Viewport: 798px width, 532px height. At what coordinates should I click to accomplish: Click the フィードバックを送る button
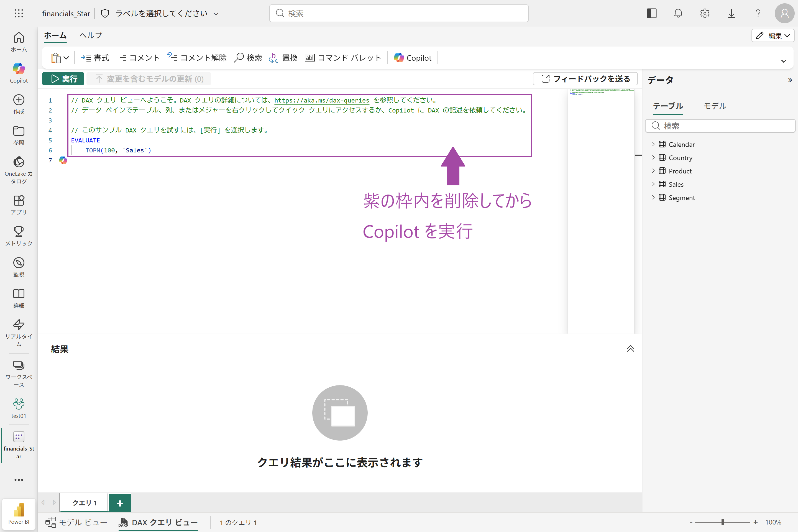pos(585,79)
